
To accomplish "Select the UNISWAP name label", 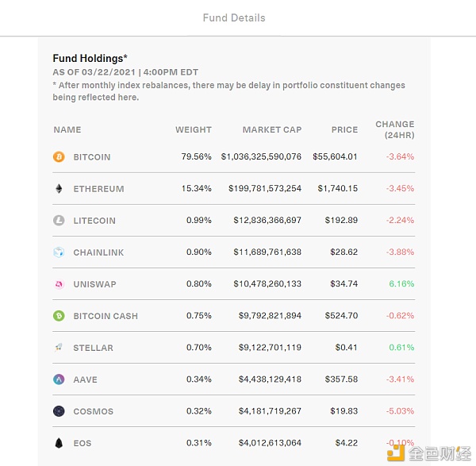I will click(x=95, y=284).
